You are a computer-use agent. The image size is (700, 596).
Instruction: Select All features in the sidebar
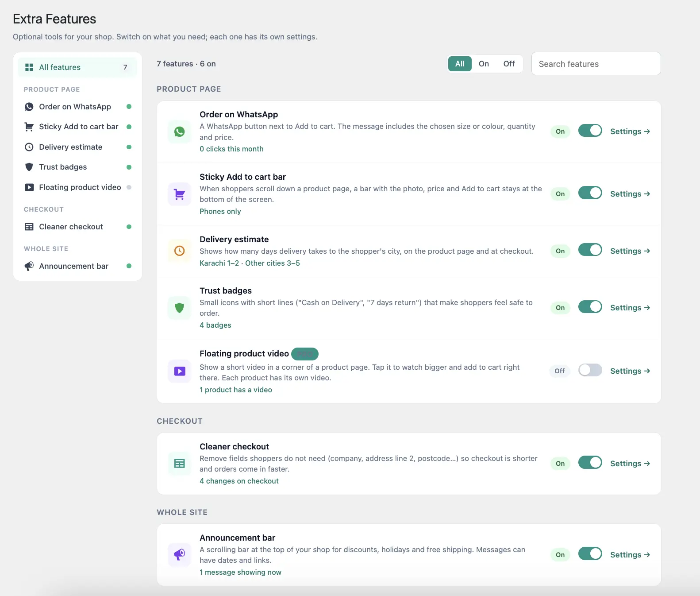tap(77, 67)
